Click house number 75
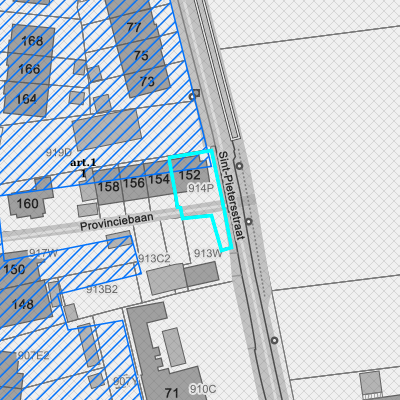 click(141, 55)
